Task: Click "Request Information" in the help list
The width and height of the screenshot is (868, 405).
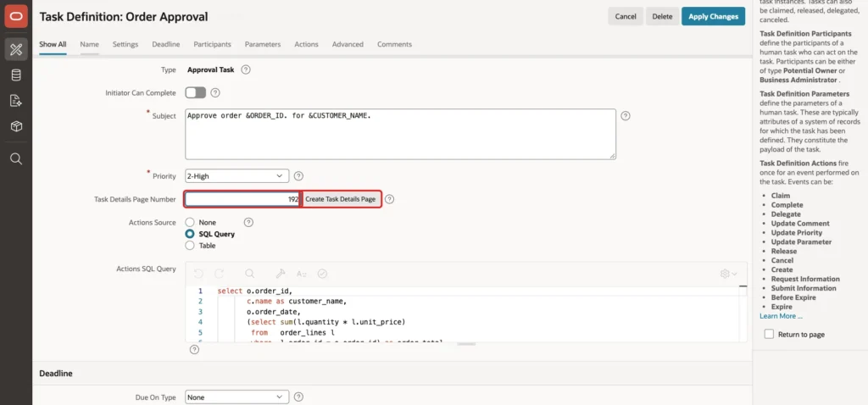Action: click(805, 279)
